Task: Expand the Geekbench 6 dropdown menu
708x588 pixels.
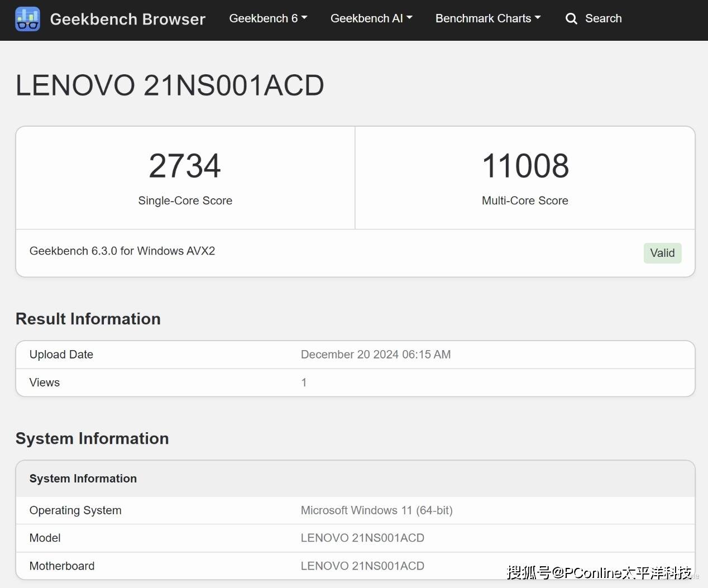Action: 268,18
